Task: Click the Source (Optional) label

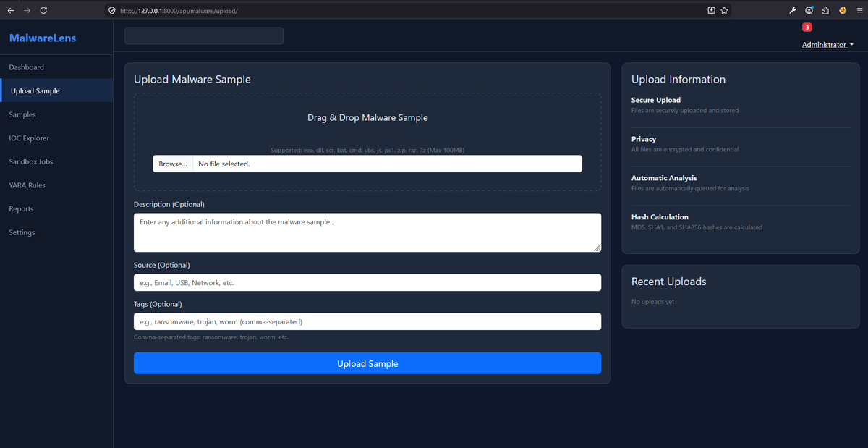Action: 162,265
